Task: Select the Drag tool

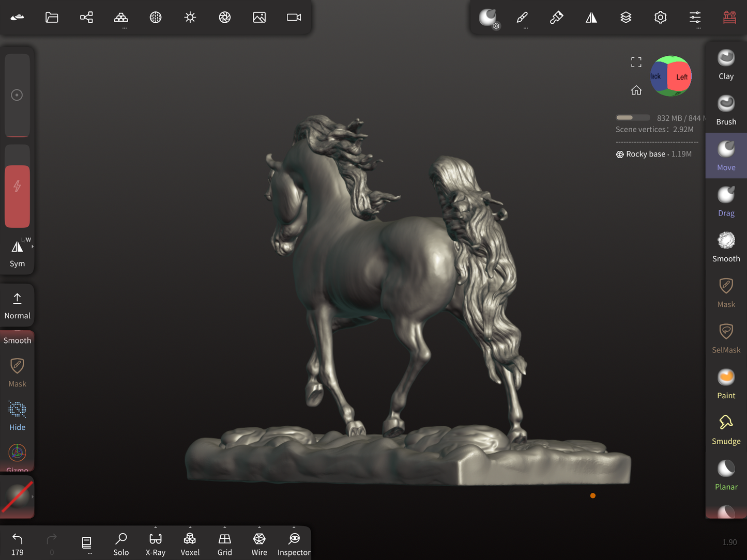Action: tap(726, 201)
